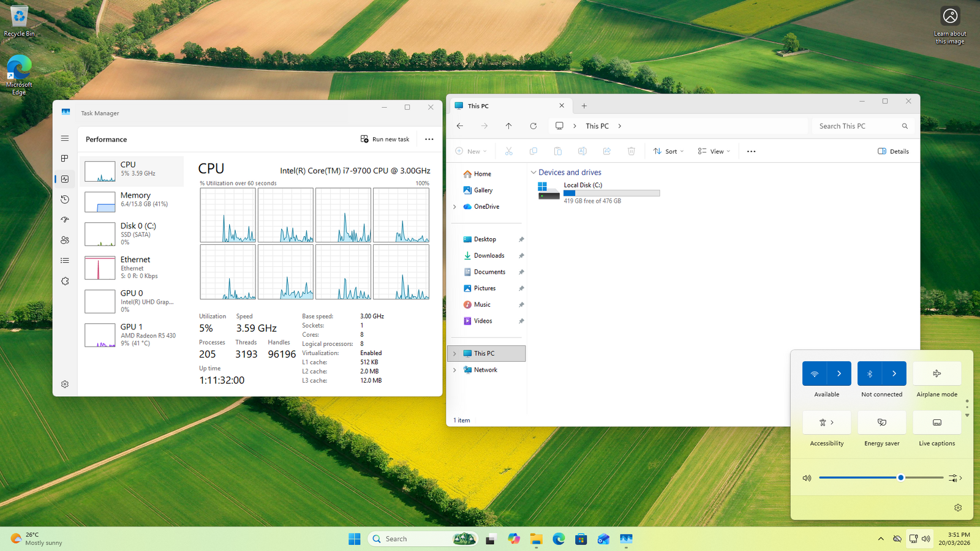Expand the OneDrive tree node

click(x=454, y=207)
